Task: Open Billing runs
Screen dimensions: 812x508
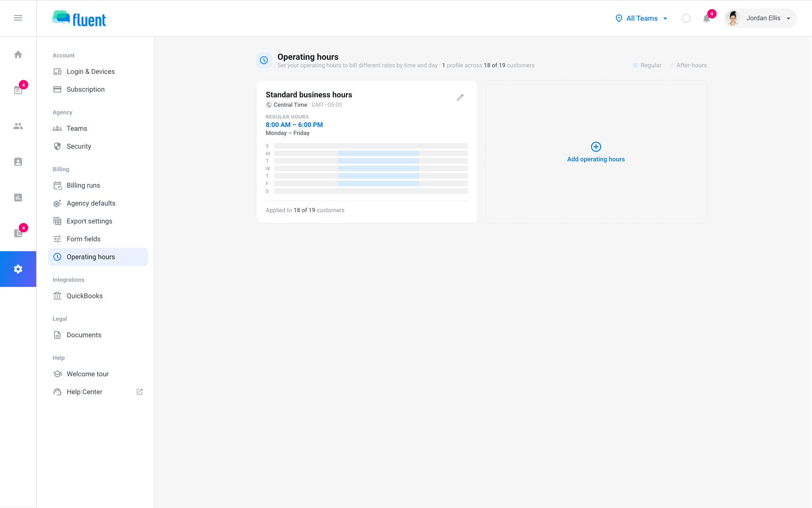Action: click(x=98, y=185)
